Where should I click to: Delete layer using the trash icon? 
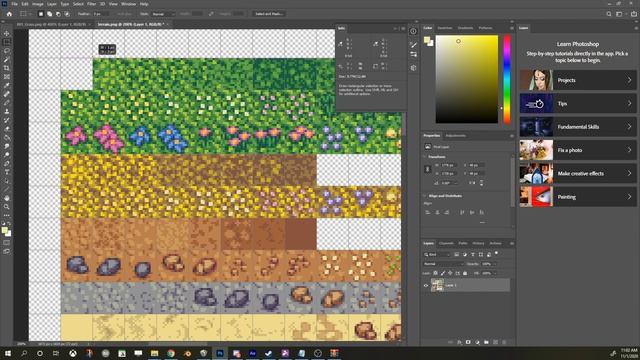click(504, 342)
